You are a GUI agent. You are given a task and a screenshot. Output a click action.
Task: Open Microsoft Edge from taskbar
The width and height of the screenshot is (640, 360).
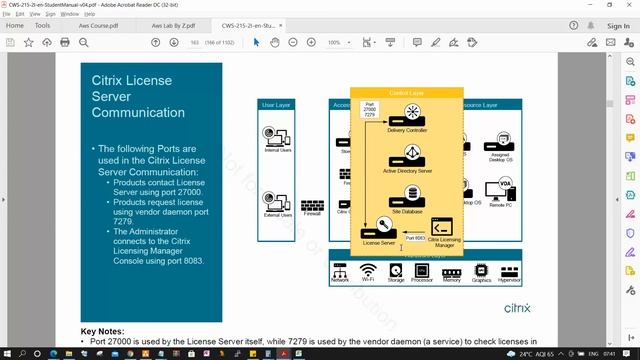[x=53, y=353]
